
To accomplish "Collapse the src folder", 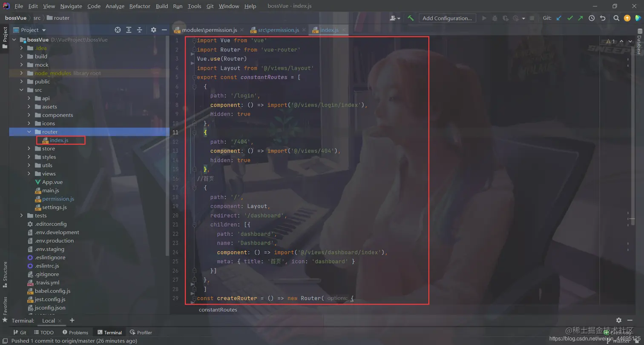I will coord(22,90).
